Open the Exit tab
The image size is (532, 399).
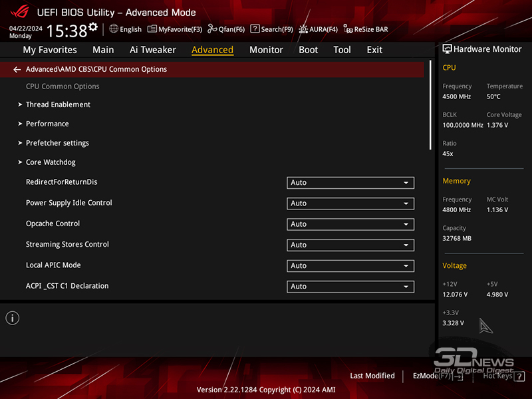tap(374, 50)
